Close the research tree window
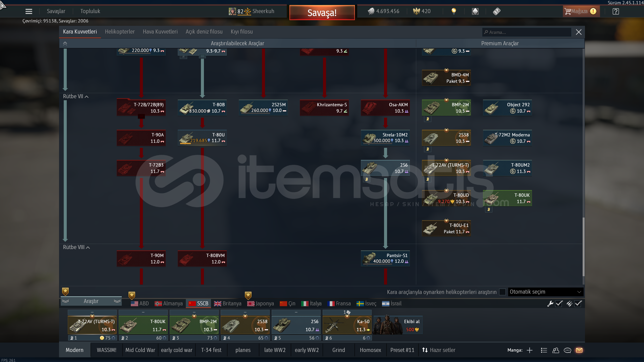The height and width of the screenshot is (362, 644). tap(579, 32)
